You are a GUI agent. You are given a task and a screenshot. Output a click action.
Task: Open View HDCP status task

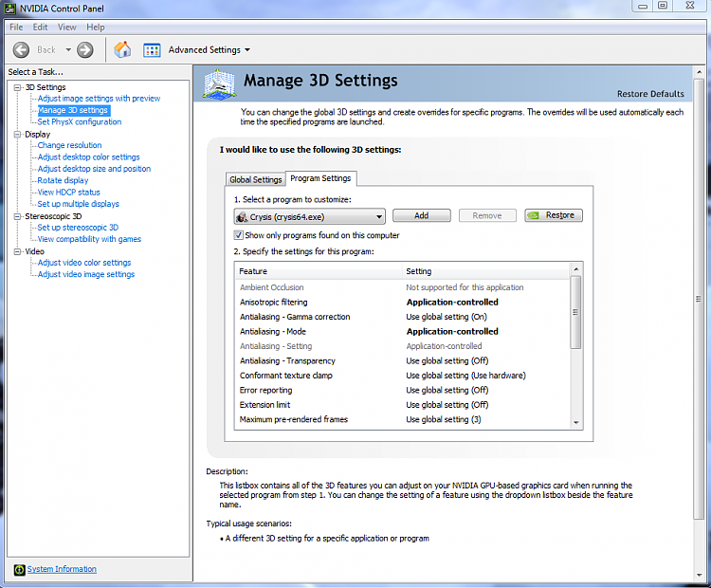point(68,193)
